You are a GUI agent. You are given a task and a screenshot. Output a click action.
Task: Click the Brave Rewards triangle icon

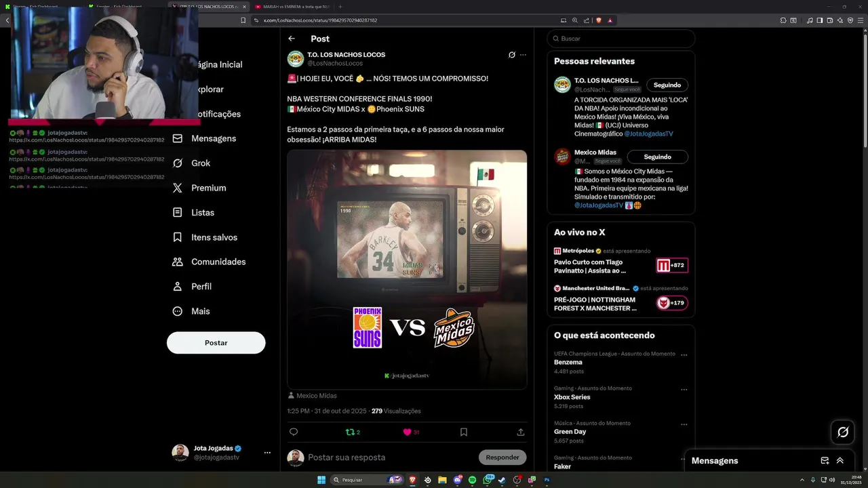(x=610, y=20)
